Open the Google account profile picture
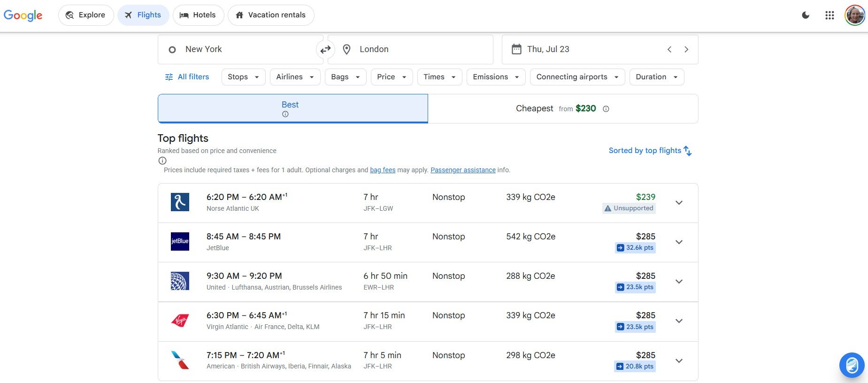 [x=855, y=15]
